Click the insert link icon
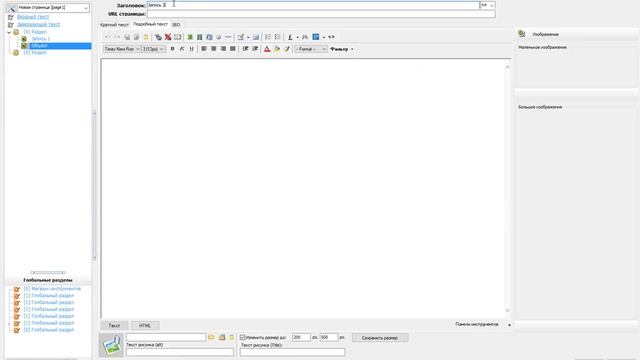This screenshot has width=640, height=360. [x=158, y=37]
